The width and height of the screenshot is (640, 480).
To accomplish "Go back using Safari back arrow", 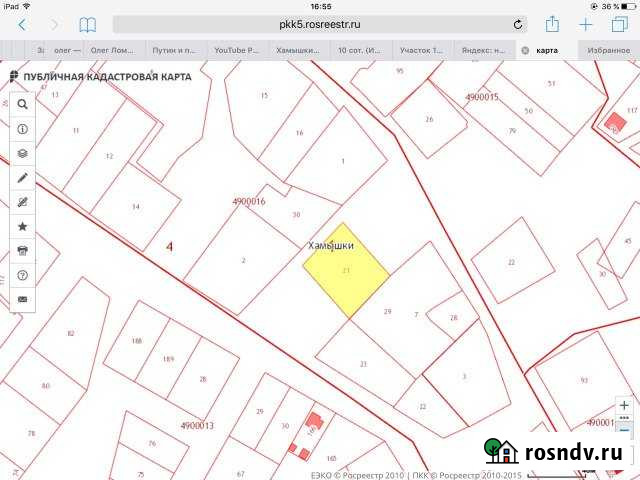I will click(22, 24).
